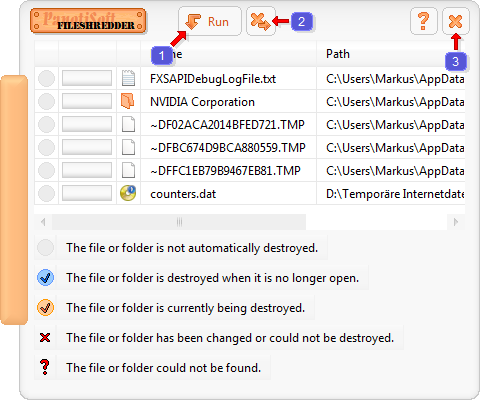Viewport: 480px width, 400px height.
Task: Click the red question mark legend icon
Action: pyautogui.click(x=45, y=367)
